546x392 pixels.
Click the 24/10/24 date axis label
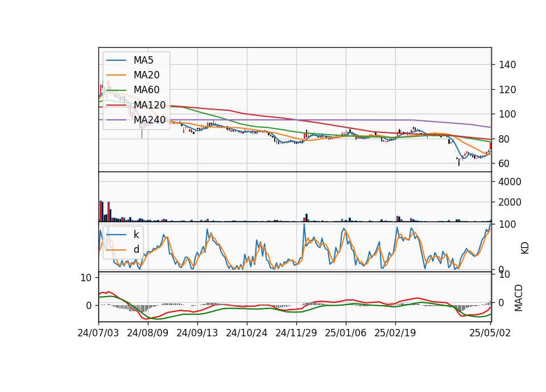tap(246, 333)
